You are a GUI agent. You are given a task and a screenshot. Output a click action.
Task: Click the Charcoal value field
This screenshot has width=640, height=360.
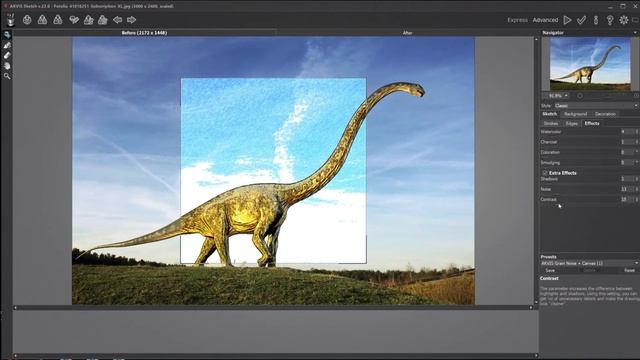(x=627, y=142)
